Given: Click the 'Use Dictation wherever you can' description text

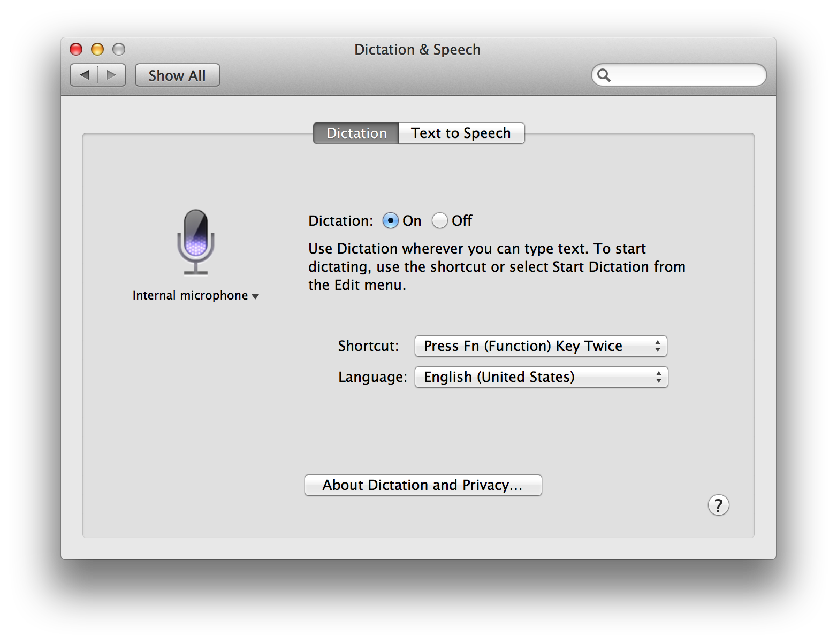Looking at the screenshot, I should 497,266.
